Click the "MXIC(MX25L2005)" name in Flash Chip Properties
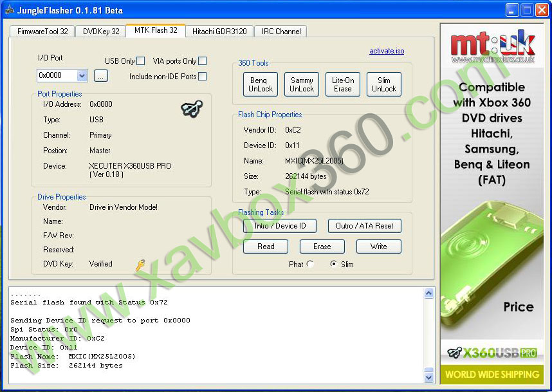Viewport: 552px width, 392px height. coord(314,161)
